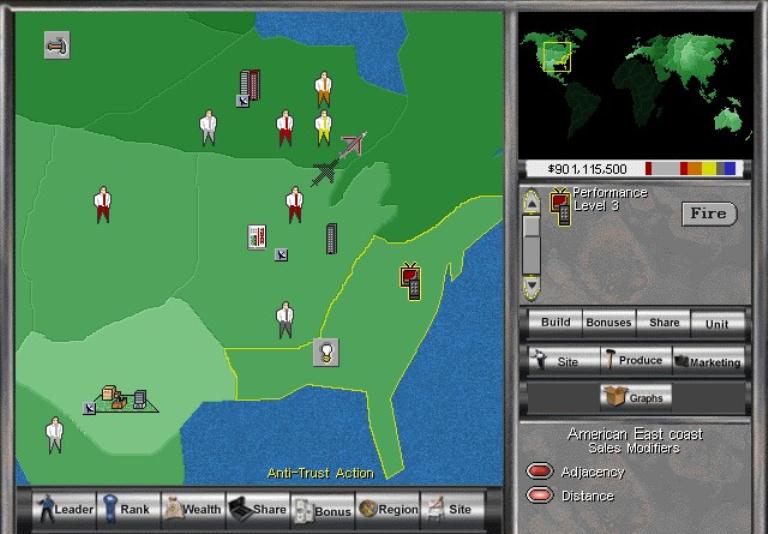Toggle the Adjacency sales modifier
This screenshot has width=768, height=534.
540,472
